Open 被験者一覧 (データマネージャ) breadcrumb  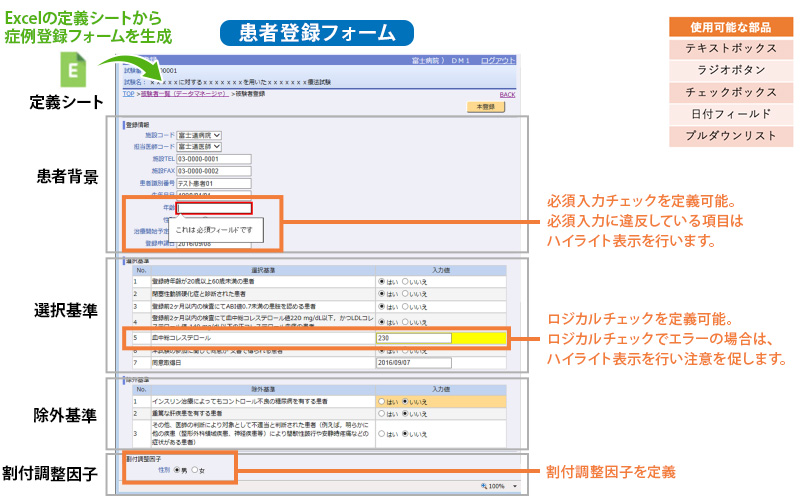(184, 93)
